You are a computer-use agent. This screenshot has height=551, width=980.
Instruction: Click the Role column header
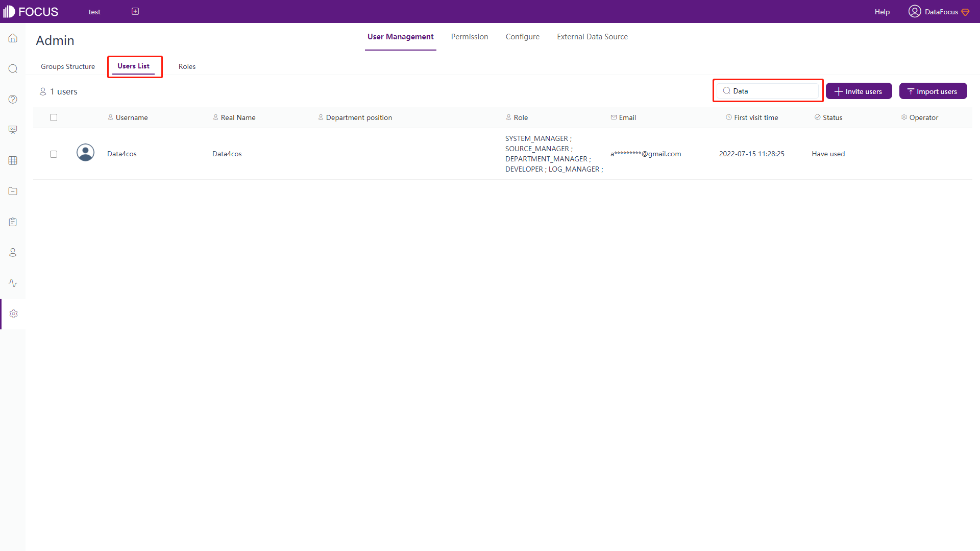[x=517, y=117]
